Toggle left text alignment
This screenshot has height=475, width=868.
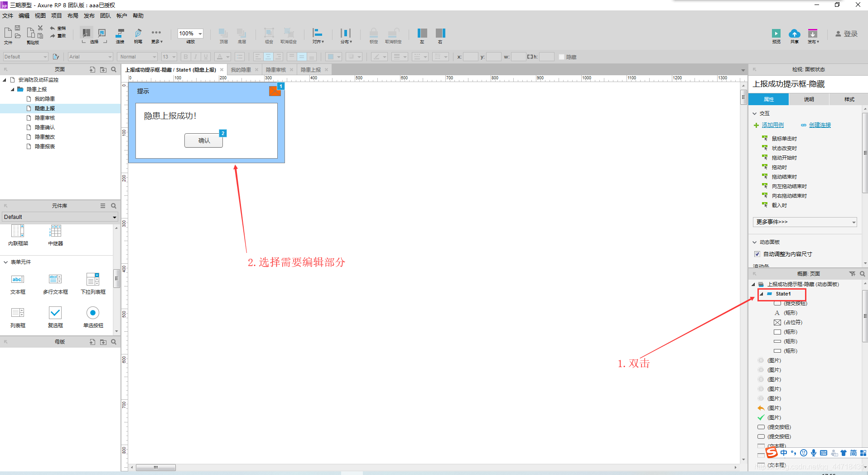258,57
